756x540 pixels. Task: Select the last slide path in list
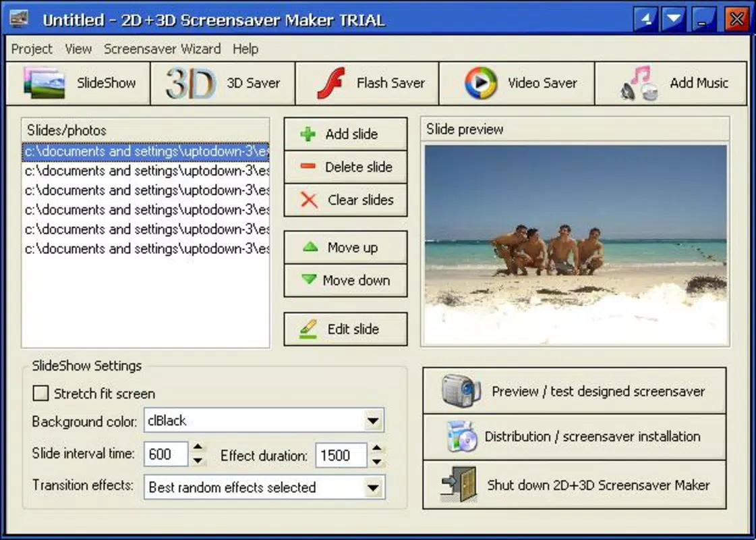(x=146, y=248)
